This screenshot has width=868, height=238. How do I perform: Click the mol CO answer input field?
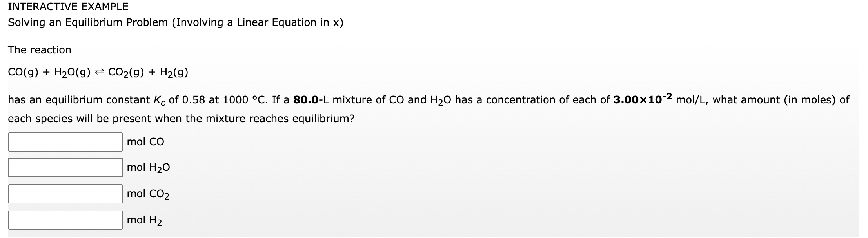click(65, 142)
